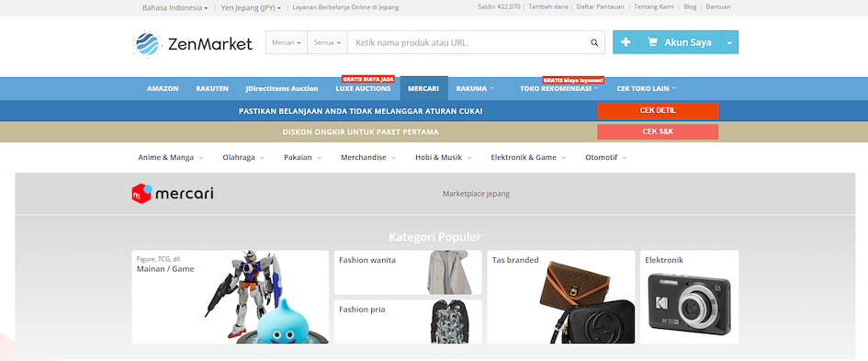
Task: Expand the Hobi & Musik category
Action: (x=443, y=157)
